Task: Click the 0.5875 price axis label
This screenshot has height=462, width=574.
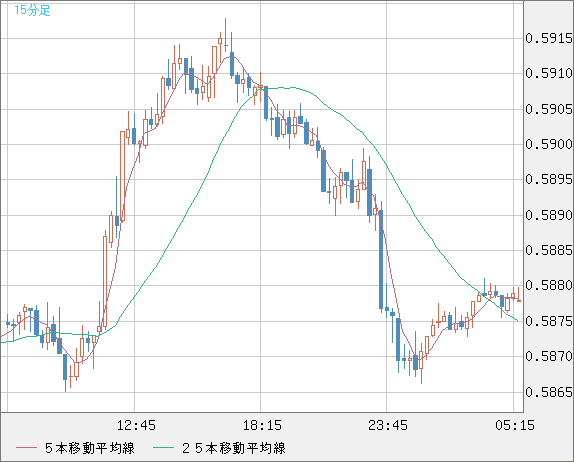Action: 549,321
